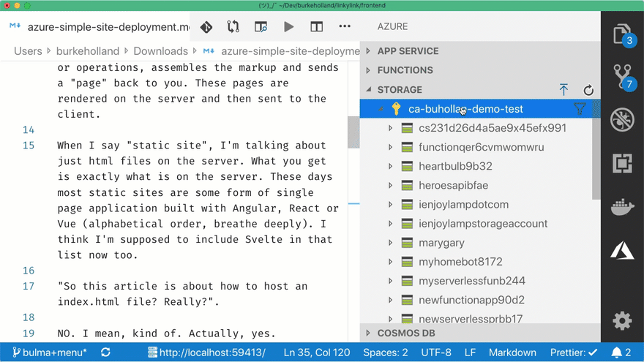Click text "NO. I mean, kind of. Actually, yes."
The height and width of the screenshot is (362, 644).
(166, 333)
